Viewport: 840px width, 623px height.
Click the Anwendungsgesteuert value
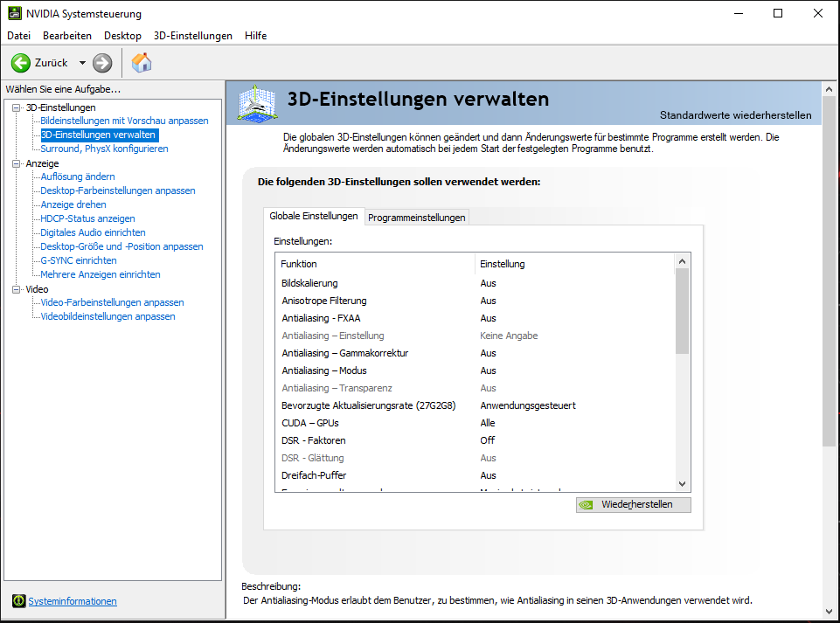(x=528, y=405)
